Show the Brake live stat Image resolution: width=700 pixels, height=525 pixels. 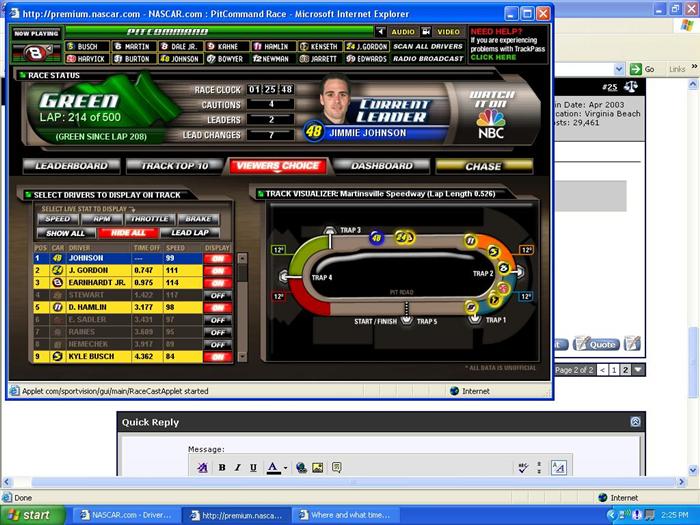tap(198, 219)
